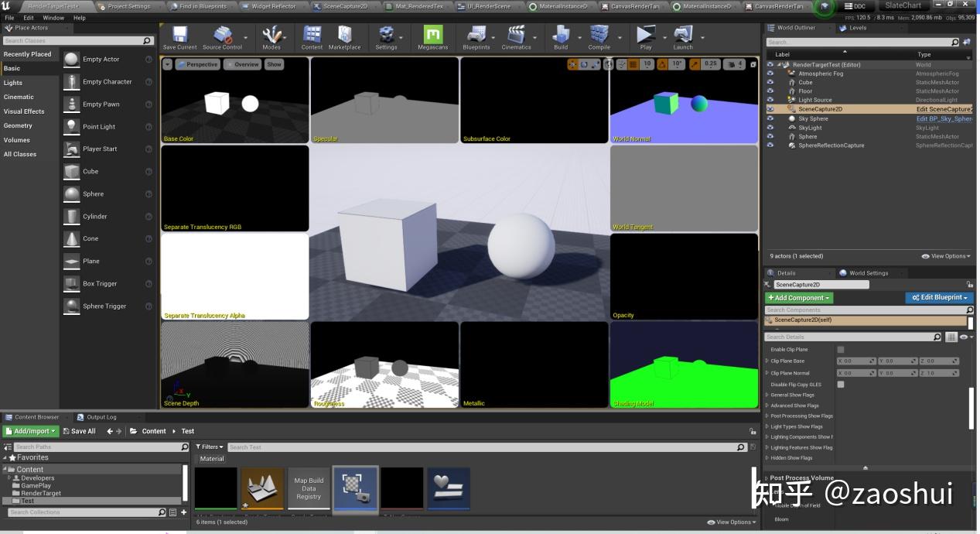This screenshot has width=980, height=534.
Task: Open the Perspective viewport dropdown
Action: [200, 64]
